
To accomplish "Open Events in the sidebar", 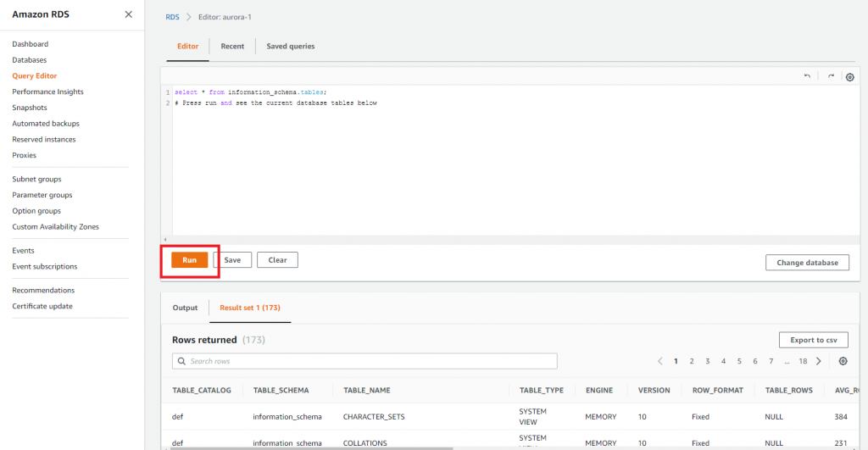I will click(23, 251).
